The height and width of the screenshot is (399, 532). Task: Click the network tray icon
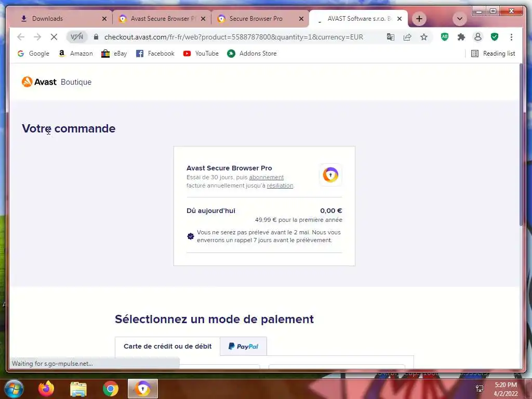coord(480,389)
